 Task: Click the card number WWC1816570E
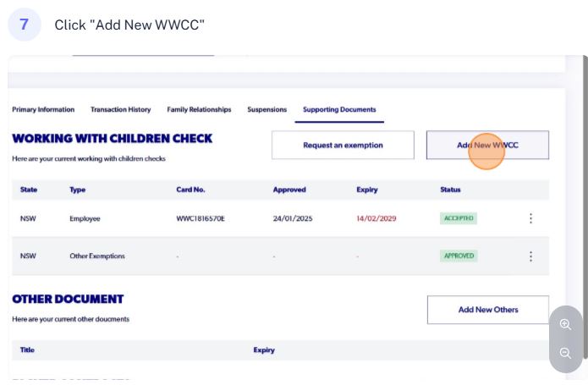[x=201, y=218]
